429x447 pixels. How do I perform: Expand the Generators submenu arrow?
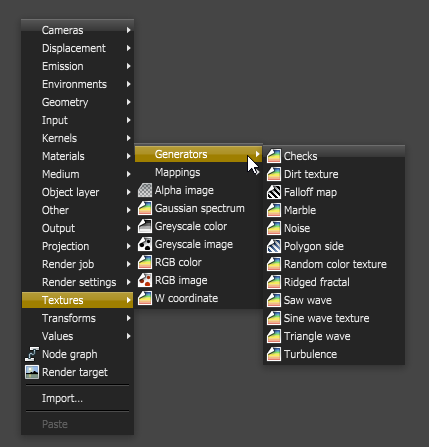coord(257,154)
